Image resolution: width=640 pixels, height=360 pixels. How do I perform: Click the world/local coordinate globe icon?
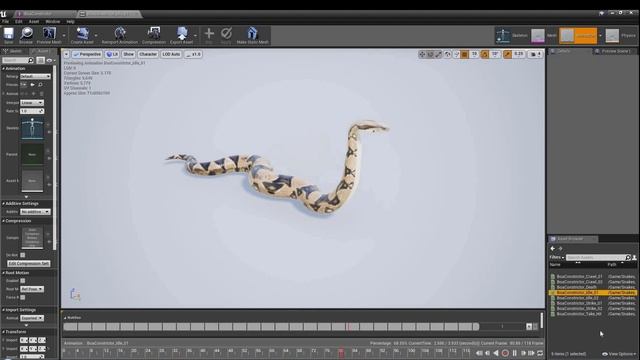point(448,54)
